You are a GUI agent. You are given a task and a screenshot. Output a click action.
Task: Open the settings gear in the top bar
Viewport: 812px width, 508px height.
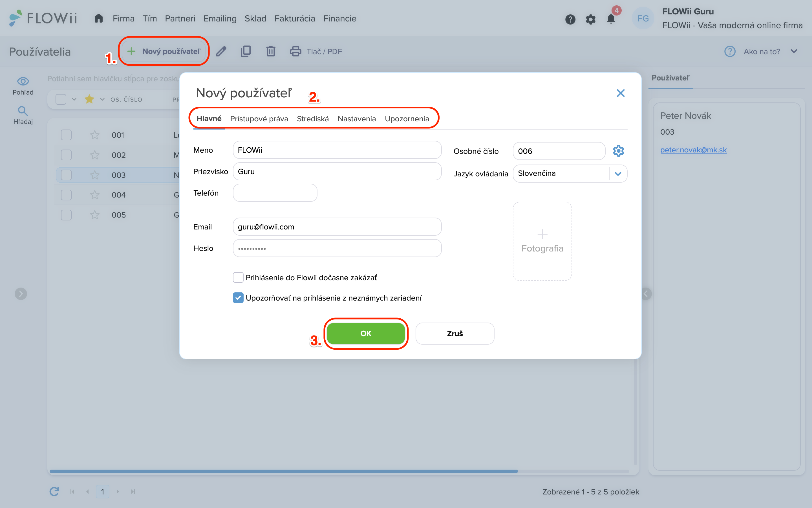pos(591,19)
